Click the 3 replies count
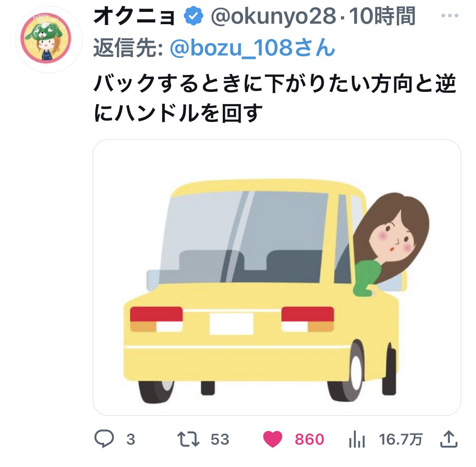This screenshot has width=476, height=467. [x=131, y=439]
